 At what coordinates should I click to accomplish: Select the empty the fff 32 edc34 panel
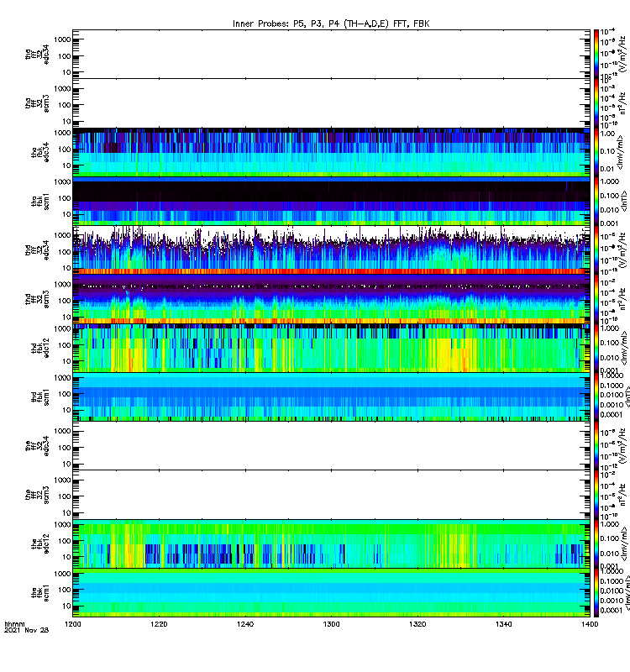coord(331,446)
